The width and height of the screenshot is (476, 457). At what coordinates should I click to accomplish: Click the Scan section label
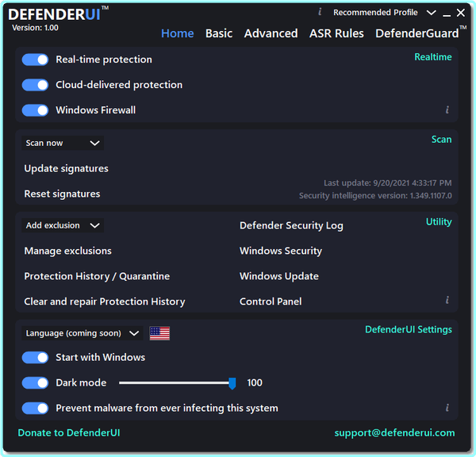click(441, 140)
